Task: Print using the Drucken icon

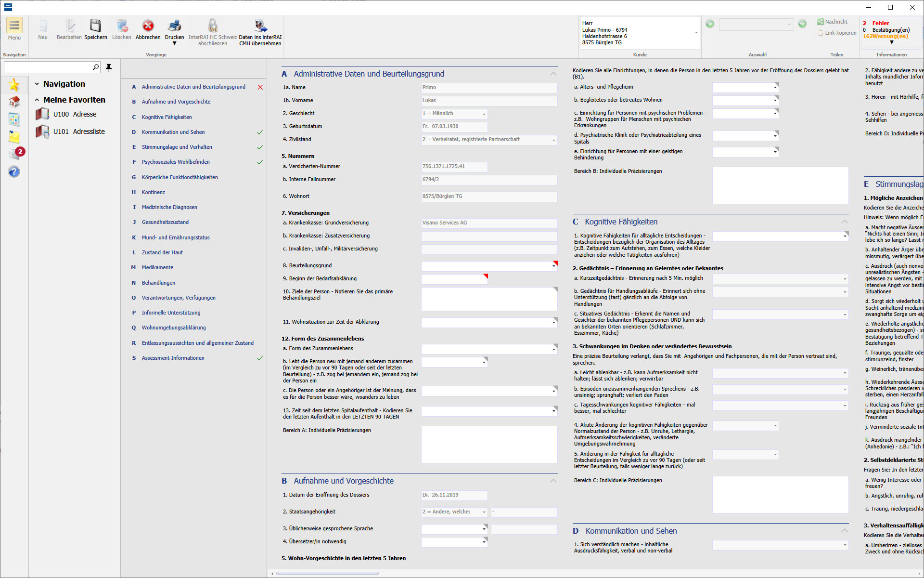Action: [x=174, y=26]
